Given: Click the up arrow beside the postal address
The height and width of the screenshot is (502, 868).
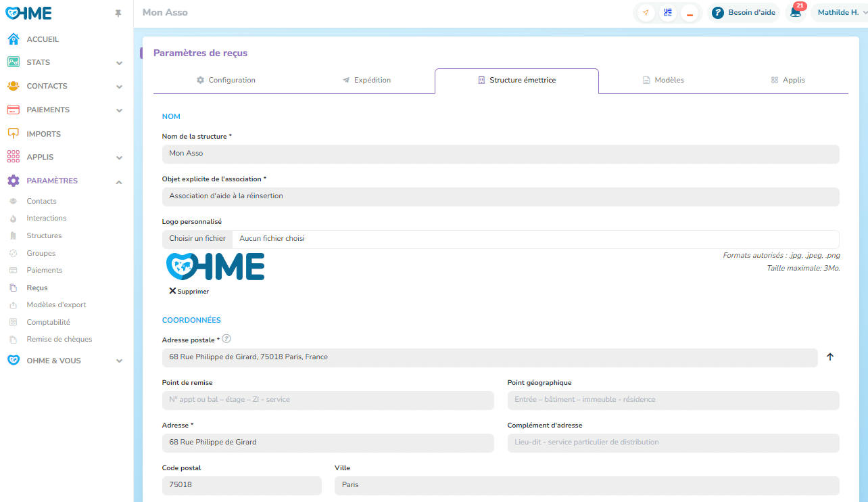Looking at the screenshot, I should (x=830, y=357).
